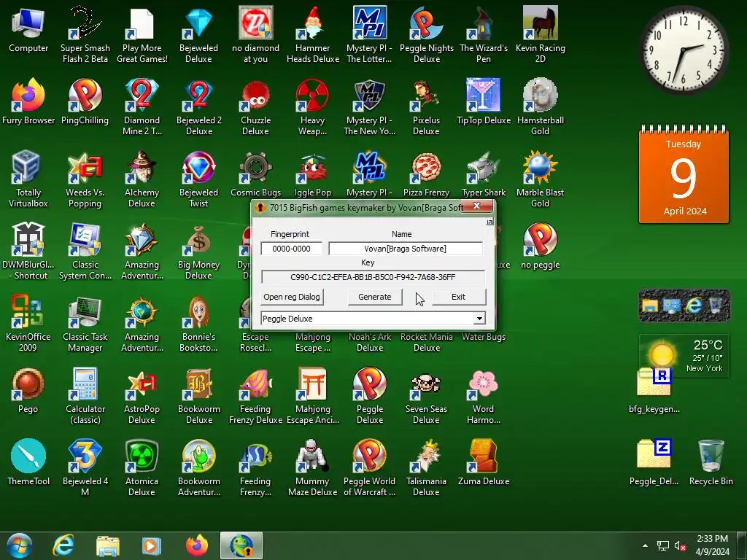Viewport: 747px width, 560px height.
Task: Select the Big Money Deluxe icon
Action: tap(198, 252)
